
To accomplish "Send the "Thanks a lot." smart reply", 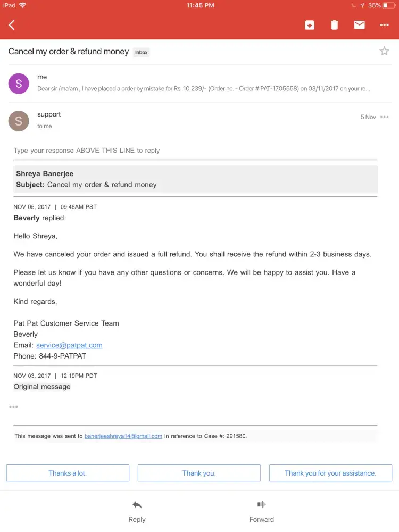I will (68, 473).
